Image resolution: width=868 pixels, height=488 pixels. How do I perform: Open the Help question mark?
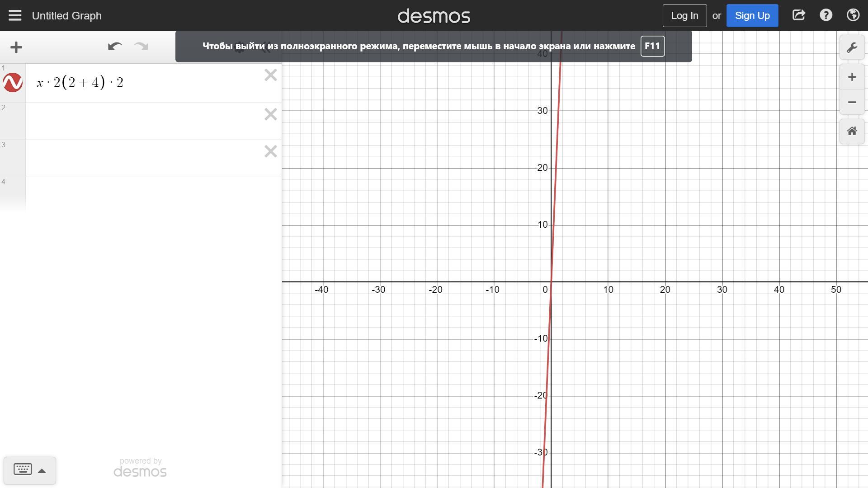pos(826,15)
